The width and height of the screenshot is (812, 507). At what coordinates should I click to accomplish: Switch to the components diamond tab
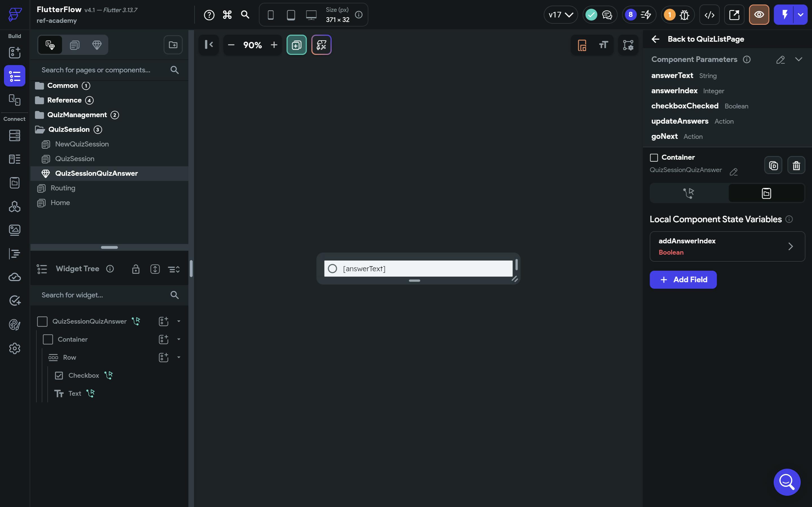[x=97, y=45]
